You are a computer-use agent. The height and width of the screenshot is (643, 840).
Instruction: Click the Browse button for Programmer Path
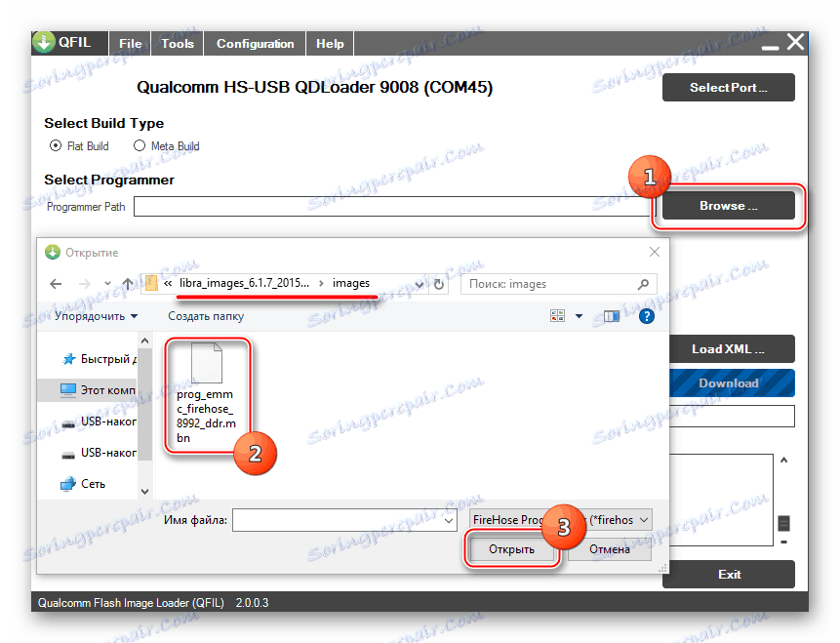730,206
